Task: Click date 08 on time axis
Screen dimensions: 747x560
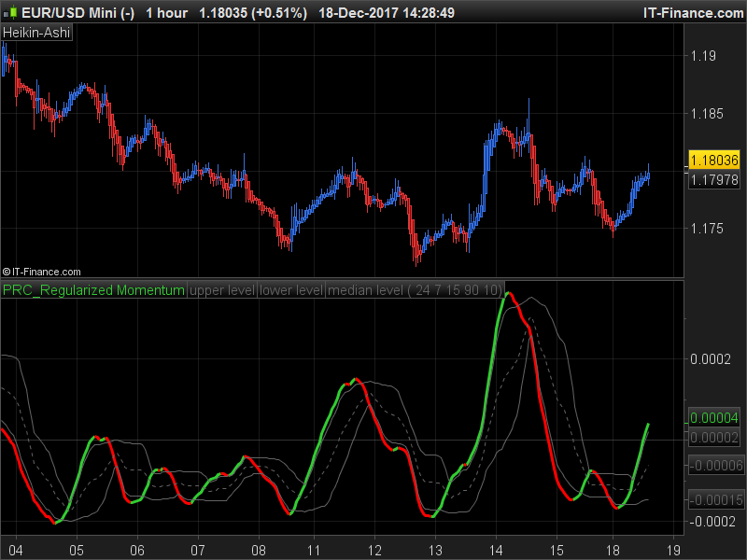Action: (x=259, y=551)
